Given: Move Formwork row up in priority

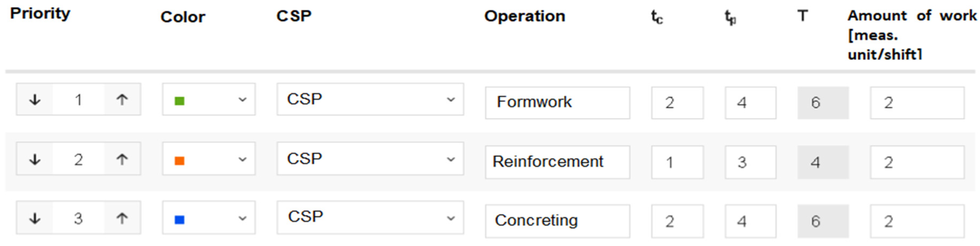Looking at the screenshot, I should click(x=122, y=100).
